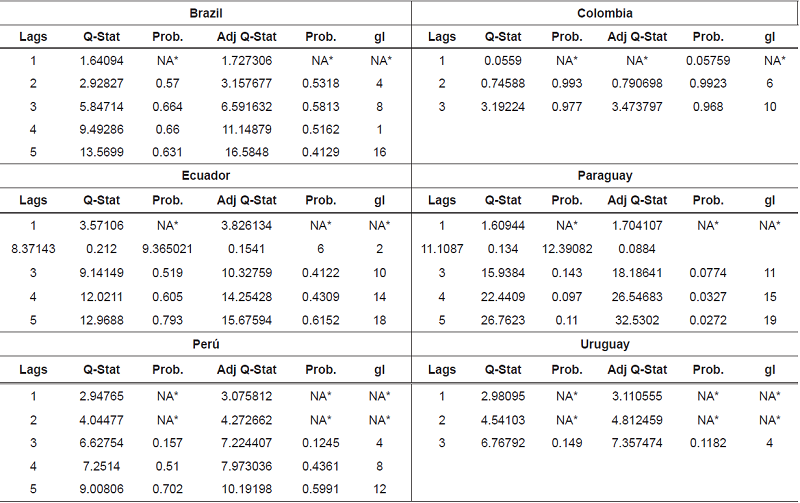Select Uruguay's Q-Stat value 6.76792
The image size is (800, 503).
click(x=501, y=443)
